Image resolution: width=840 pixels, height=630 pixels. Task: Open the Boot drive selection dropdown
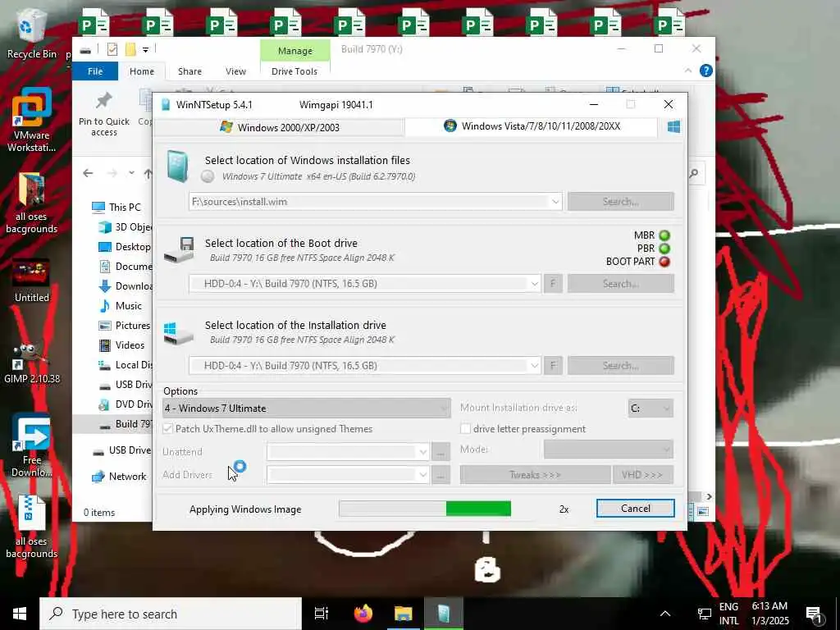534,283
